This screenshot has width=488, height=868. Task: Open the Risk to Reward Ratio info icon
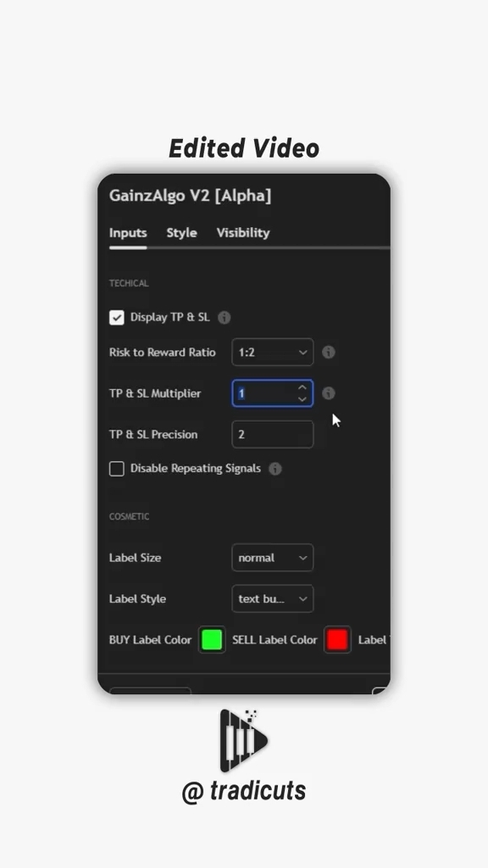pos(329,352)
